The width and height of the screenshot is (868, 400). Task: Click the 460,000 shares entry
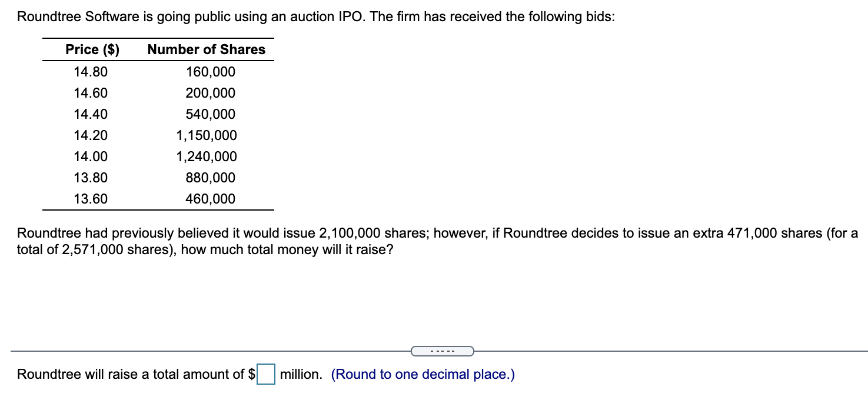(212, 198)
